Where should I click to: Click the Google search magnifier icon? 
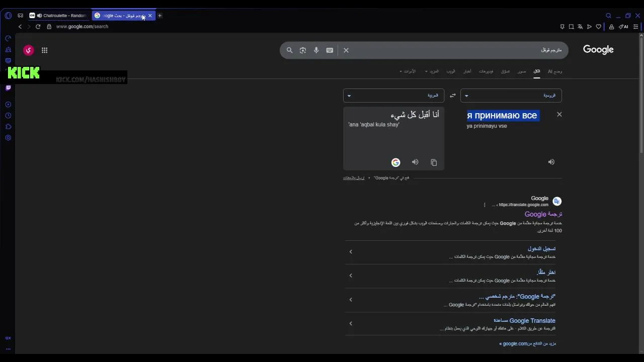289,50
